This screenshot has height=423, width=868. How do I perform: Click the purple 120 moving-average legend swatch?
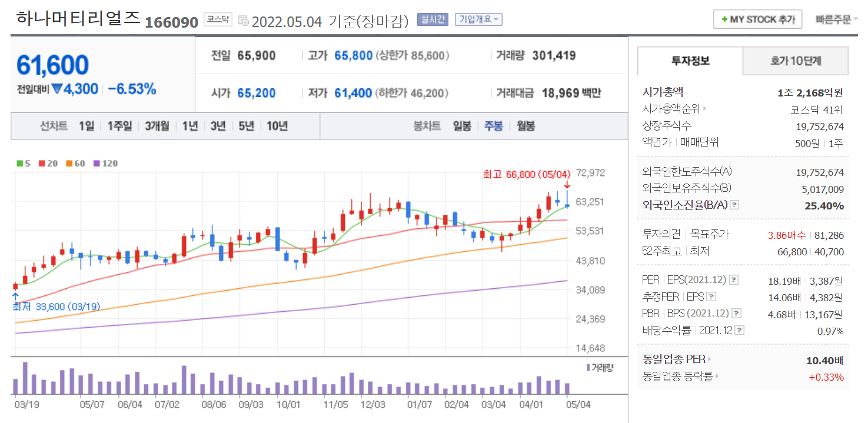coord(97,164)
